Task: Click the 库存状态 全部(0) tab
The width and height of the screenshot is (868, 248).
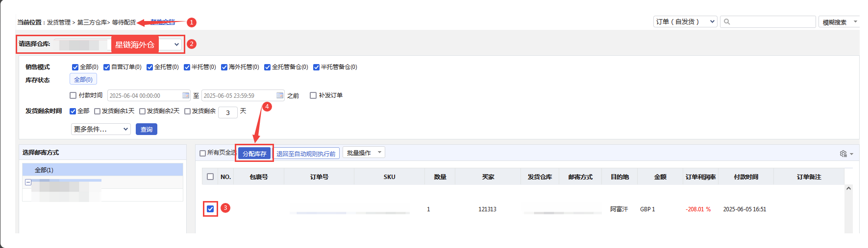Action: pyautogui.click(x=83, y=79)
